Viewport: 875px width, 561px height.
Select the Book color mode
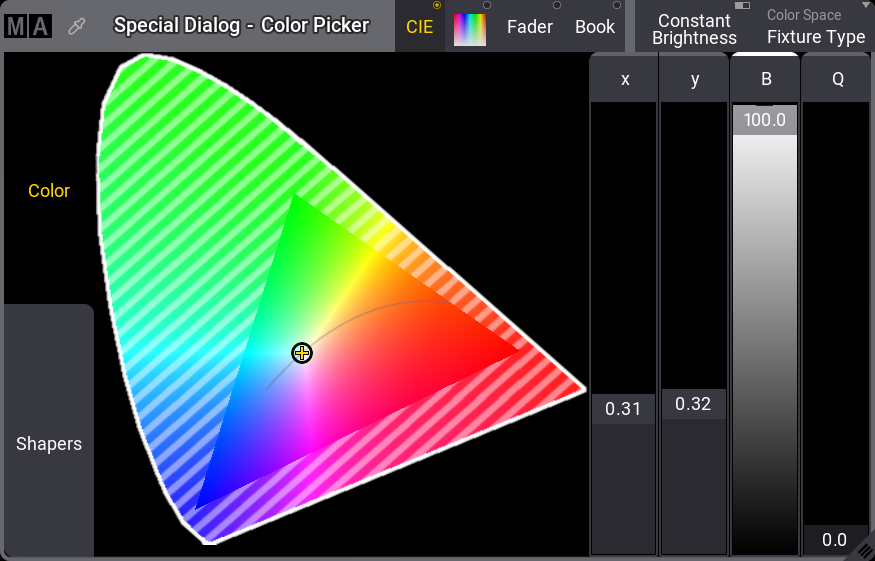(x=595, y=27)
